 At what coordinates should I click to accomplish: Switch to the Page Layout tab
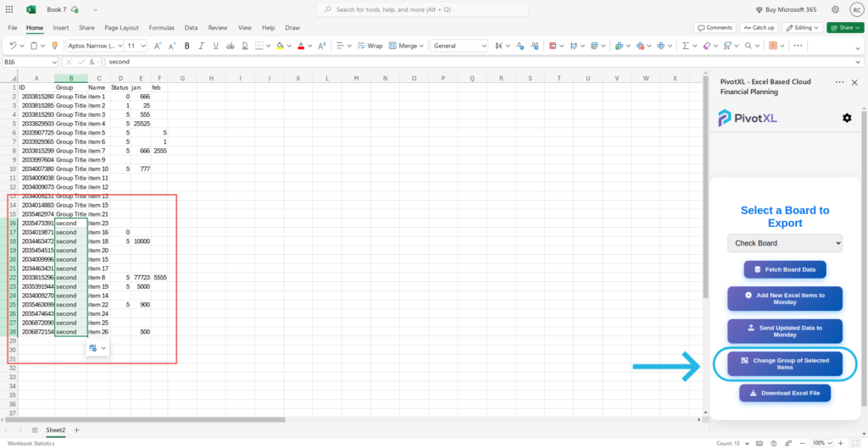click(x=121, y=28)
